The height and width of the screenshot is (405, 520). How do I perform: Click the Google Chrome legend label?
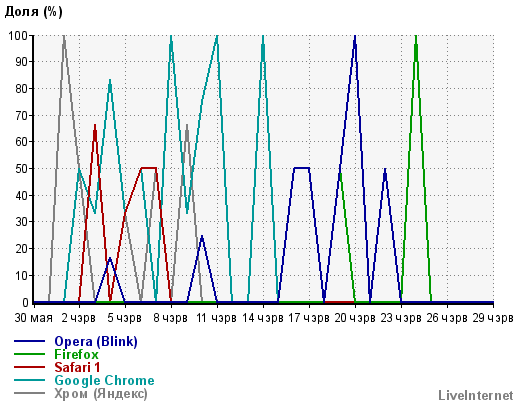(104, 380)
